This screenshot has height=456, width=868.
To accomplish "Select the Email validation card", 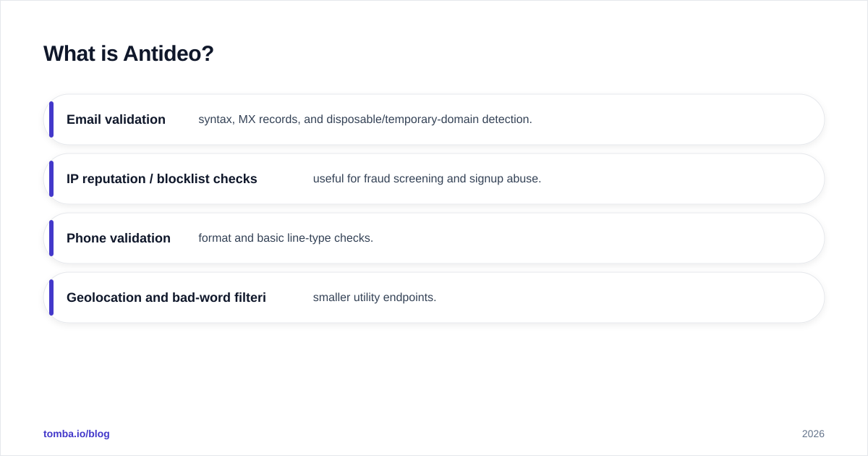I will (x=434, y=119).
